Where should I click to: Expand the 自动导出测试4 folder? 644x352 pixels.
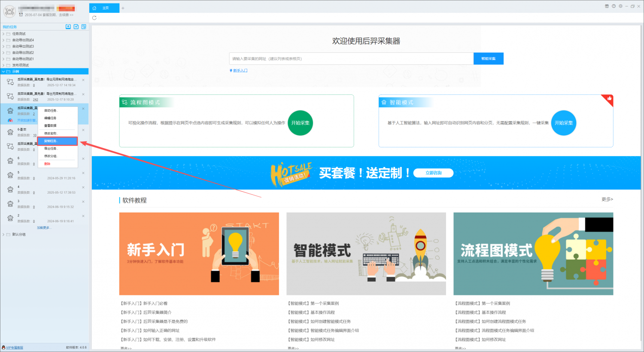coord(3,40)
